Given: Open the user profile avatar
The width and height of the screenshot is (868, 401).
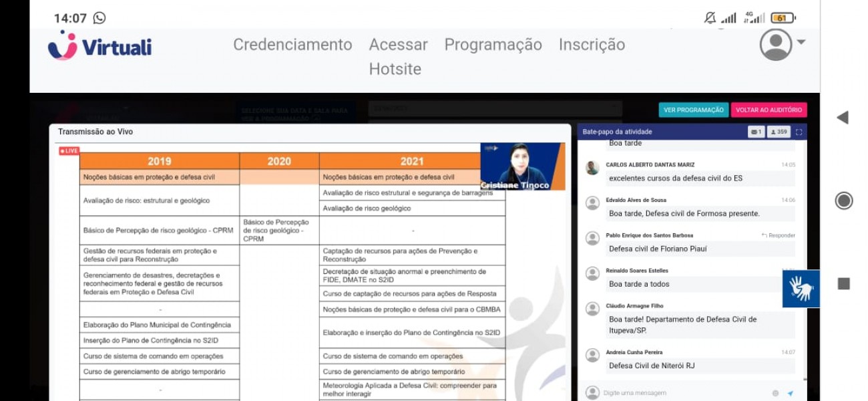Looking at the screenshot, I should click(776, 45).
